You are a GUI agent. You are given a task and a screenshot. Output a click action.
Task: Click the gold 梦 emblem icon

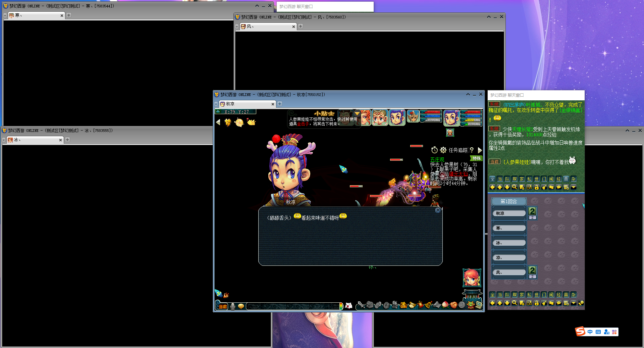pos(228,122)
